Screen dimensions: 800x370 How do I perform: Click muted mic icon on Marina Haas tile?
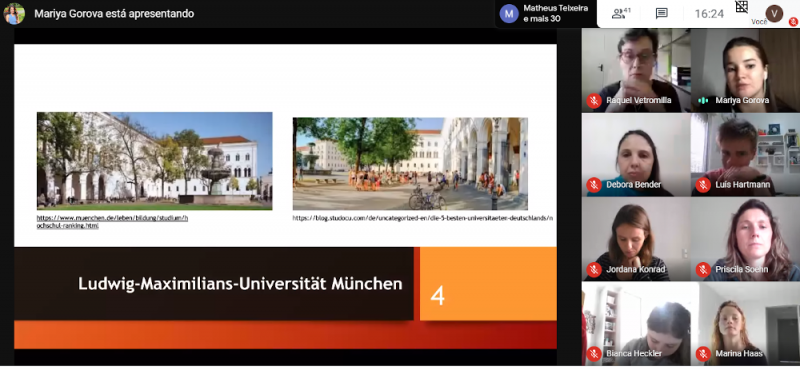point(703,353)
